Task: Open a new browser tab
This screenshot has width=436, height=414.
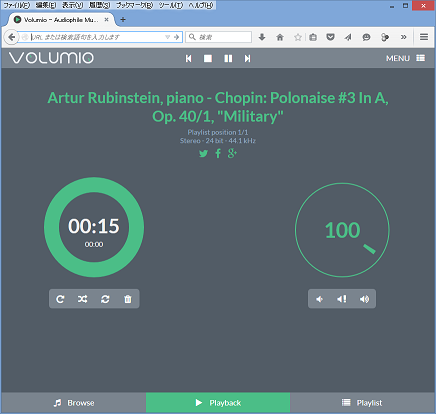Action: [123, 20]
